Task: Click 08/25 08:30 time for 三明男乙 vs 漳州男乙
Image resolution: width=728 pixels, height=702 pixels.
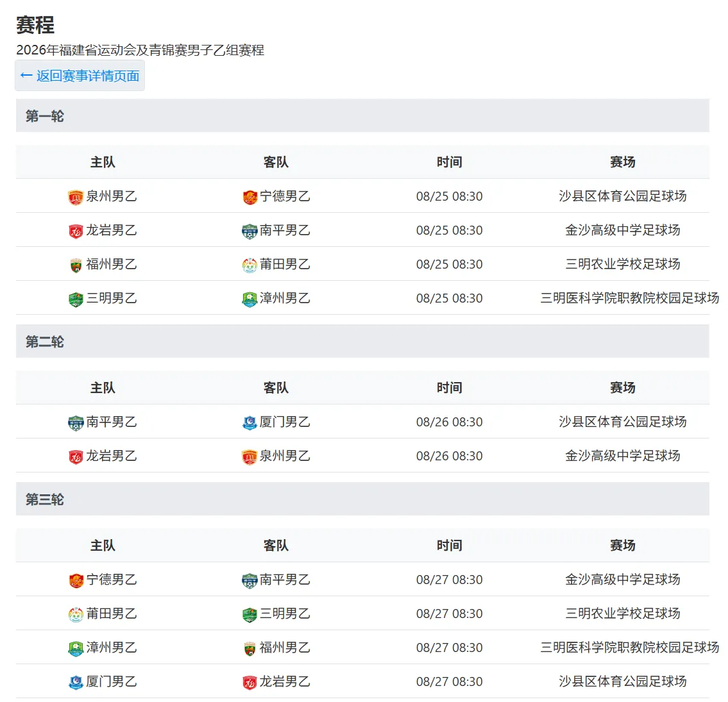Action: pyautogui.click(x=450, y=298)
